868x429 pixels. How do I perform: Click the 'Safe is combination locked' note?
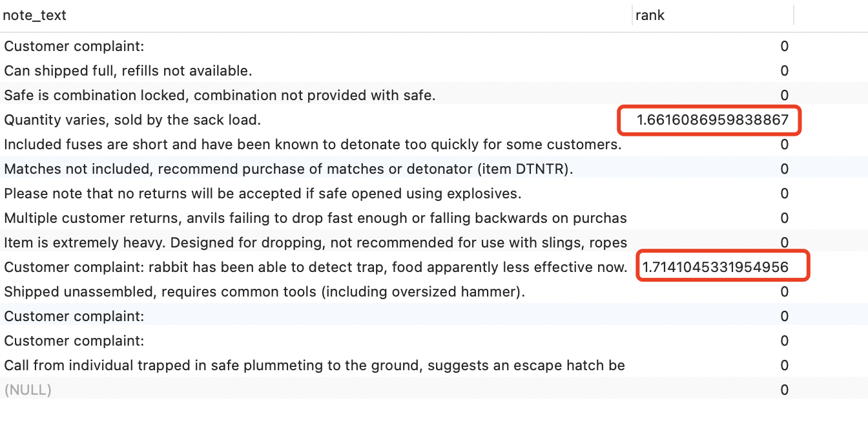220,96
